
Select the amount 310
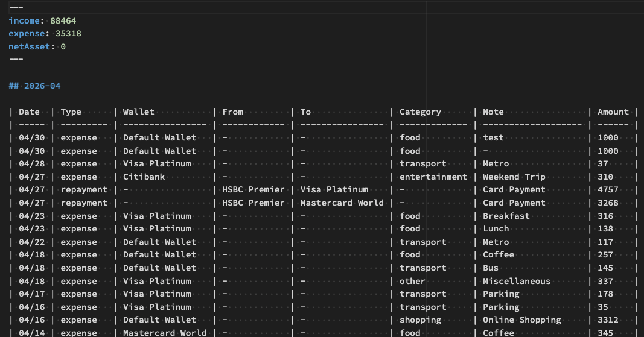point(605,177)
